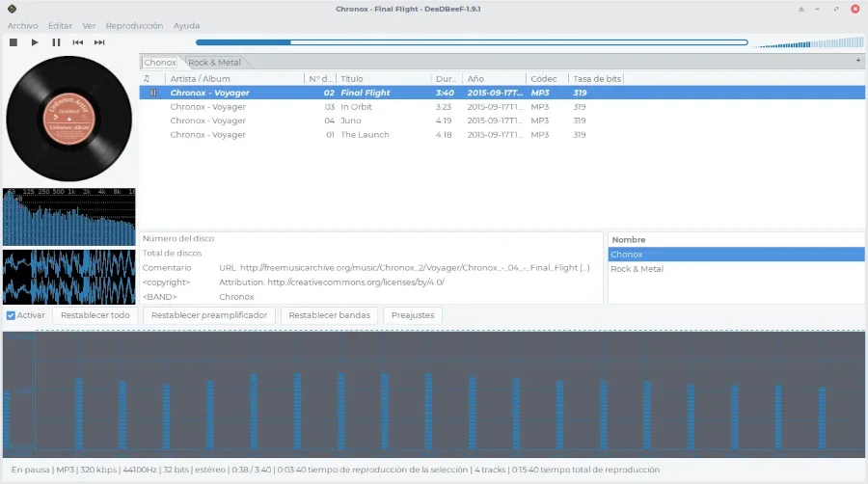Click the paused indicator icon on Final Flight row
The height and width of the screenshot is (484, 868).
coord(153,93)
